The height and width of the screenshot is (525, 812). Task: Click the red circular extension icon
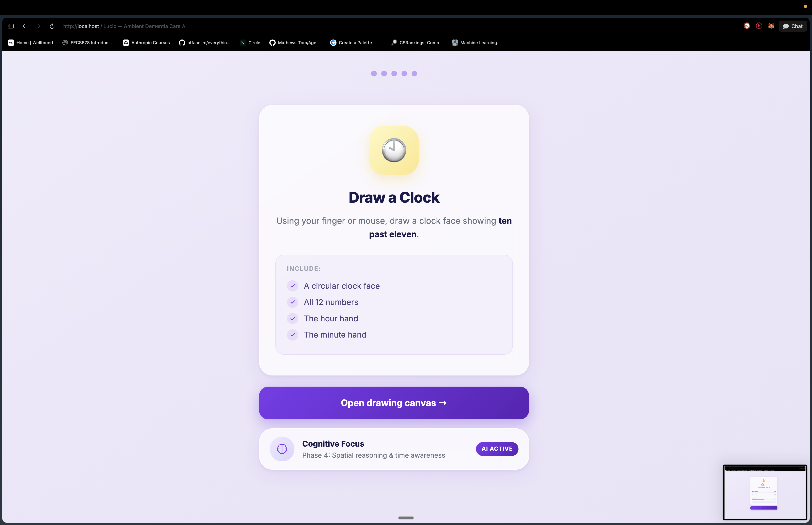(x=747, y=26)
